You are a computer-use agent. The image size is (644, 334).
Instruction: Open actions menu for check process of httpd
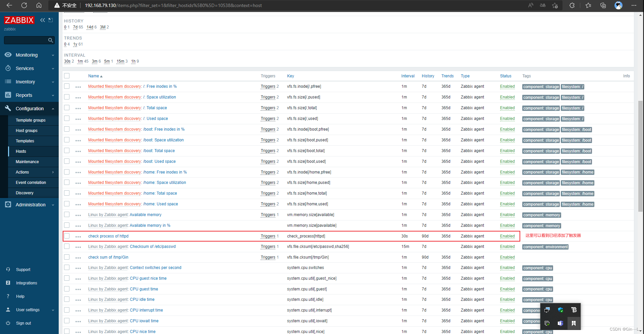(78, 237)
